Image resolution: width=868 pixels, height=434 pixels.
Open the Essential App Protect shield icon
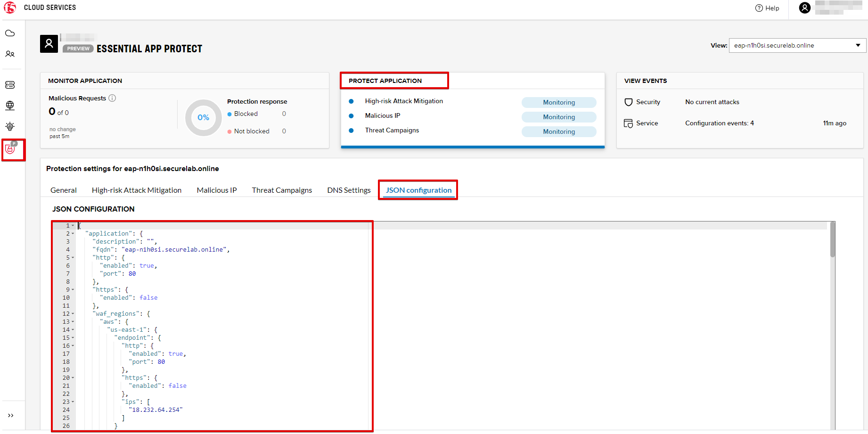click(x=10, y=149)
